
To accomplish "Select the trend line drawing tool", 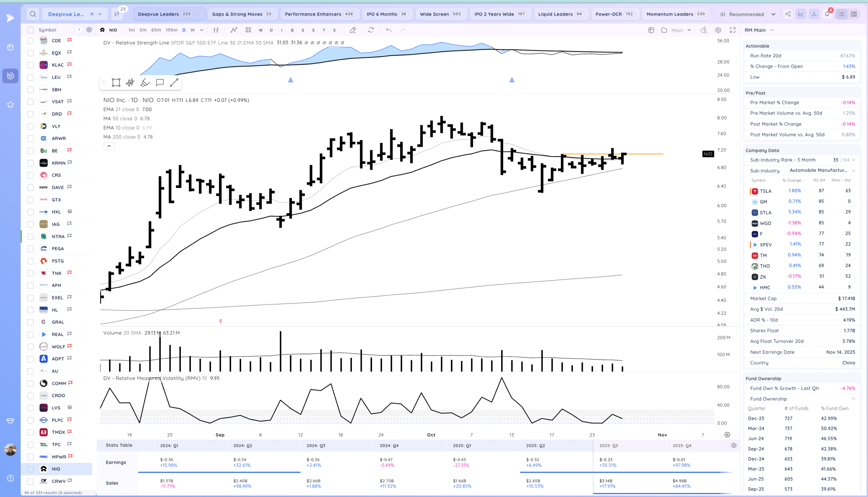I will click(174, 83).
